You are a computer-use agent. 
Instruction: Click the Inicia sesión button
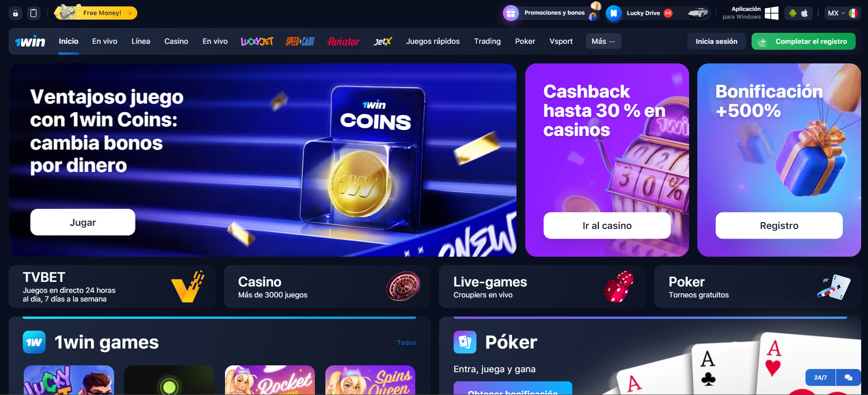(x=716, y=41)
